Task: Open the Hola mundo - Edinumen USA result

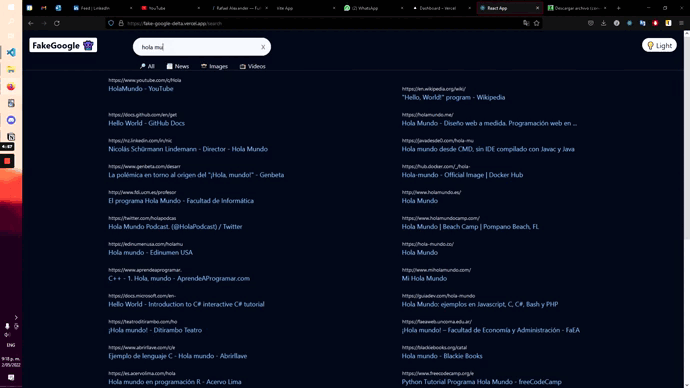Action: 150,253
